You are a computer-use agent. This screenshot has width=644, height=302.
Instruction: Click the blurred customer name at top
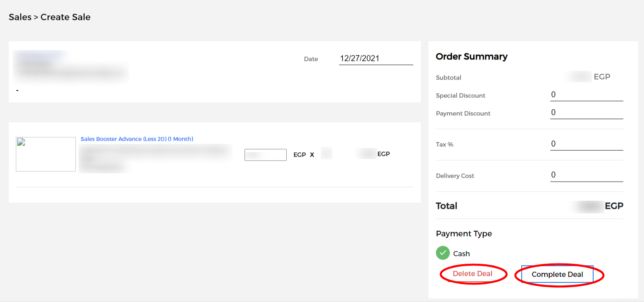40,54
